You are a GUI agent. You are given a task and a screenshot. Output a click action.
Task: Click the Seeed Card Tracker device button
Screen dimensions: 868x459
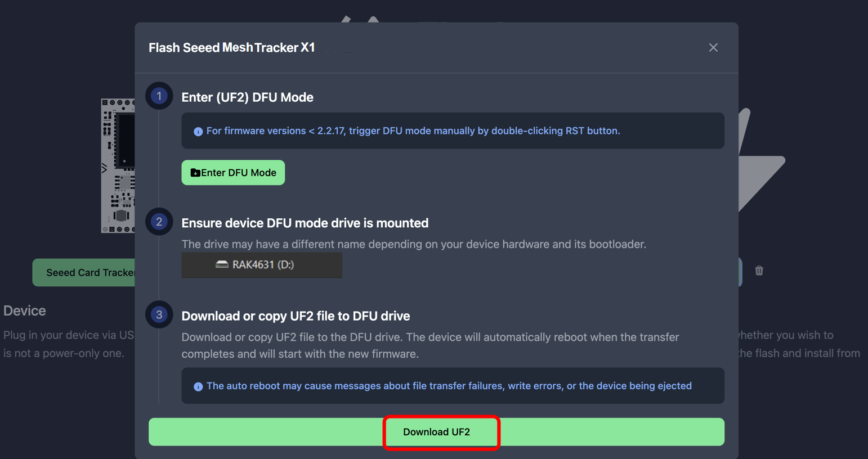[84, 273]
